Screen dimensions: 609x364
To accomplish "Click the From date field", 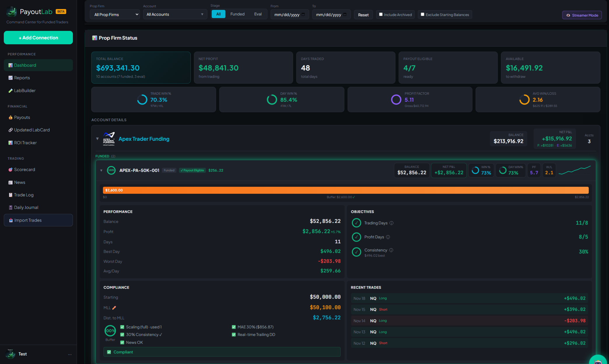I will pyautogui.click(x=289, y=14).
